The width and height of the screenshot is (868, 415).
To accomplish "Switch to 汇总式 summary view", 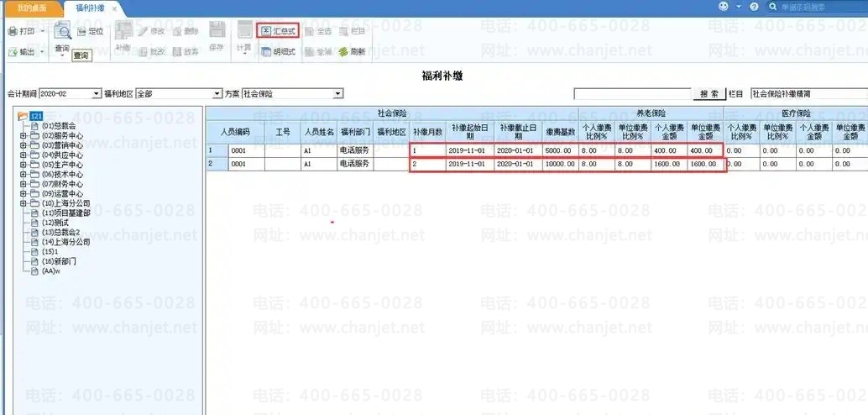I will pos(278,30).
